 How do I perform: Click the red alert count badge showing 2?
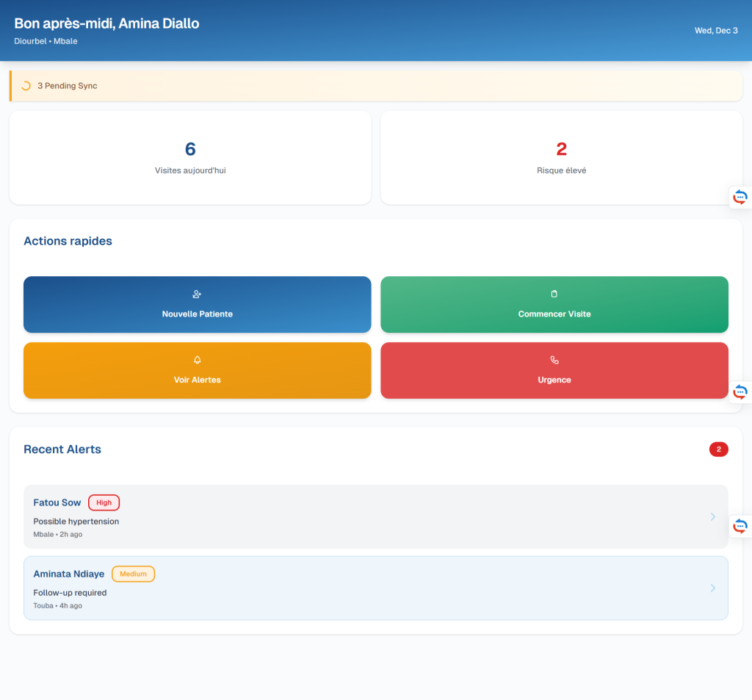[718, 450]
